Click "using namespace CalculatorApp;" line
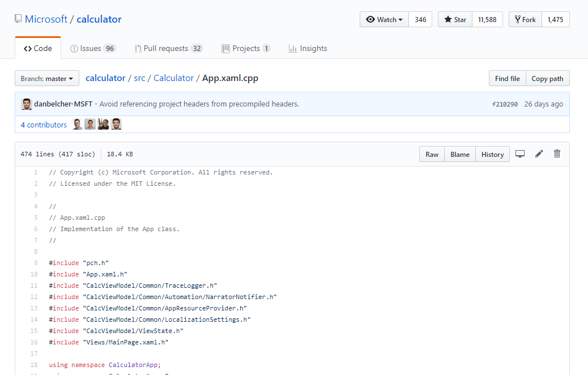 pyautogui.click(x=105, y=364)
